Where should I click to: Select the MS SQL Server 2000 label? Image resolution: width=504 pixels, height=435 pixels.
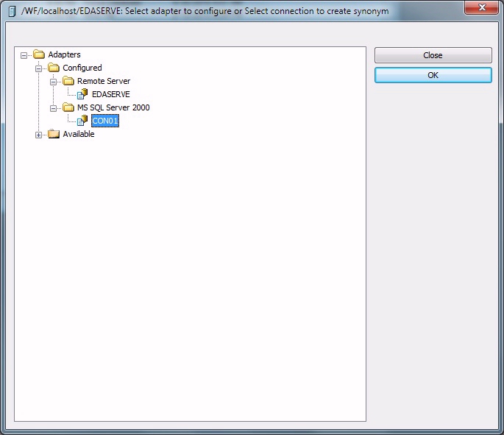[x=113, y=107]
